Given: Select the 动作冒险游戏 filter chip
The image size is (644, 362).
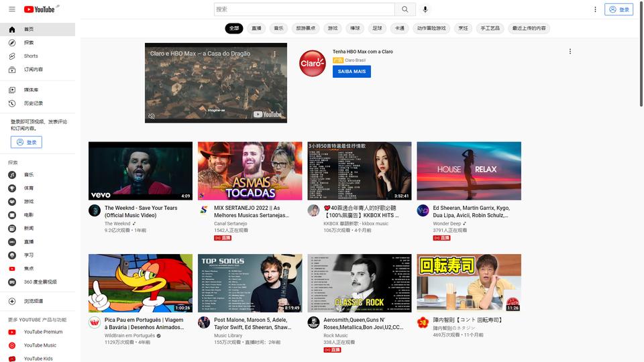Looking at the screenshot, I should (431, 28).
